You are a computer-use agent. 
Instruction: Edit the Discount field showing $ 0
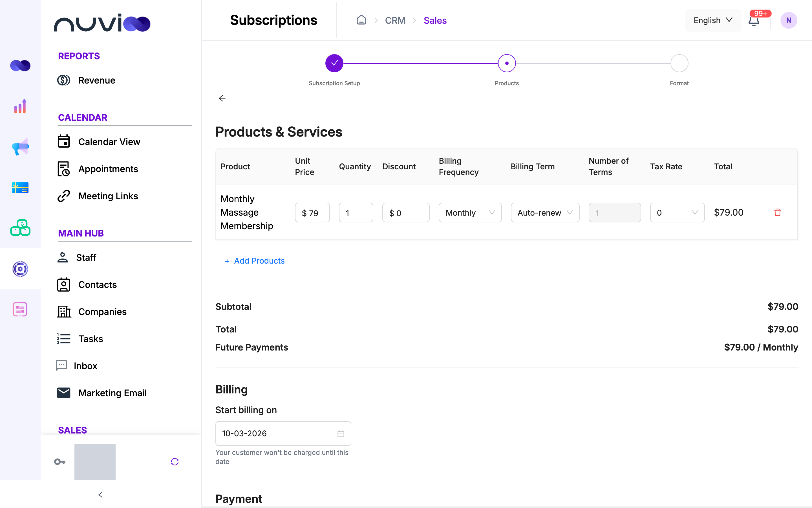tap(406, 213)
